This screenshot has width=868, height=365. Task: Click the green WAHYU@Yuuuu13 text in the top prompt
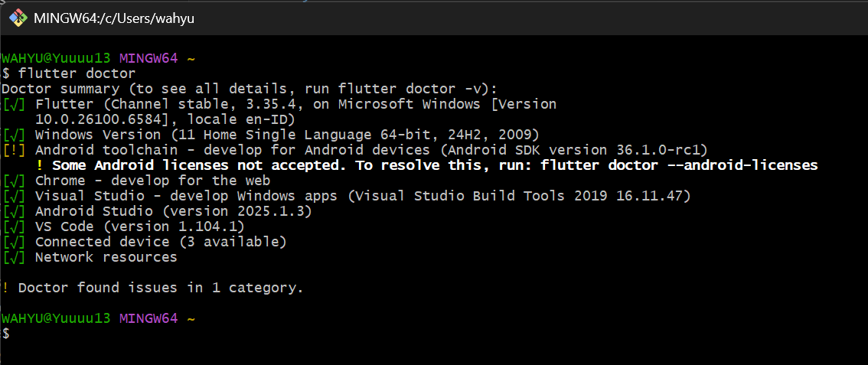click(x=56, y=58)
